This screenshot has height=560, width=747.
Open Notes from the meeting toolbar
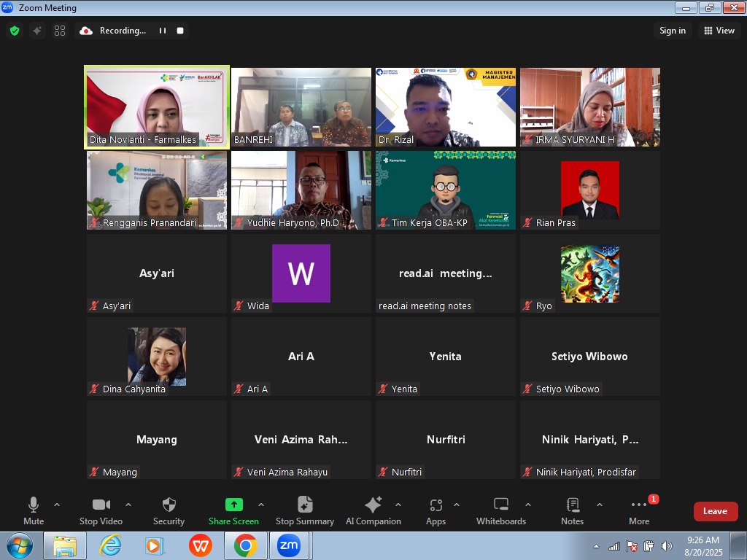point(573,510)
